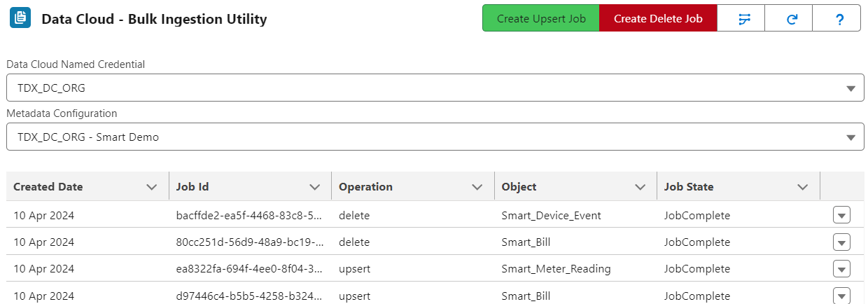The image size is (868, 304).
Task: Open the help question mark button
Action: (x=836, y=18)
